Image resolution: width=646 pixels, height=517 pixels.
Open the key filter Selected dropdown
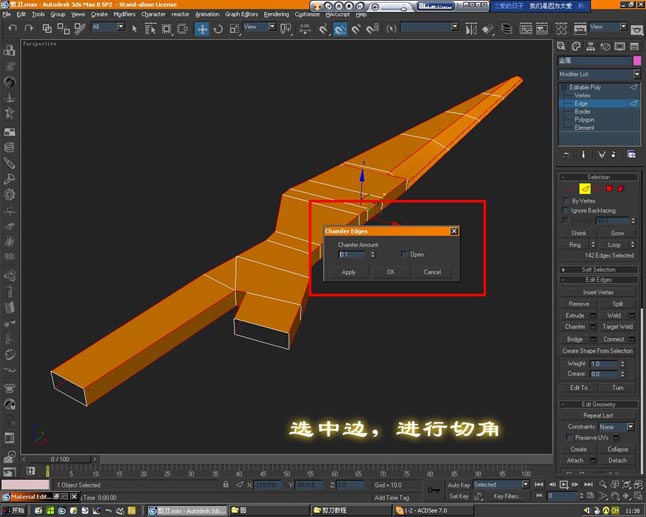click(501, 484)
